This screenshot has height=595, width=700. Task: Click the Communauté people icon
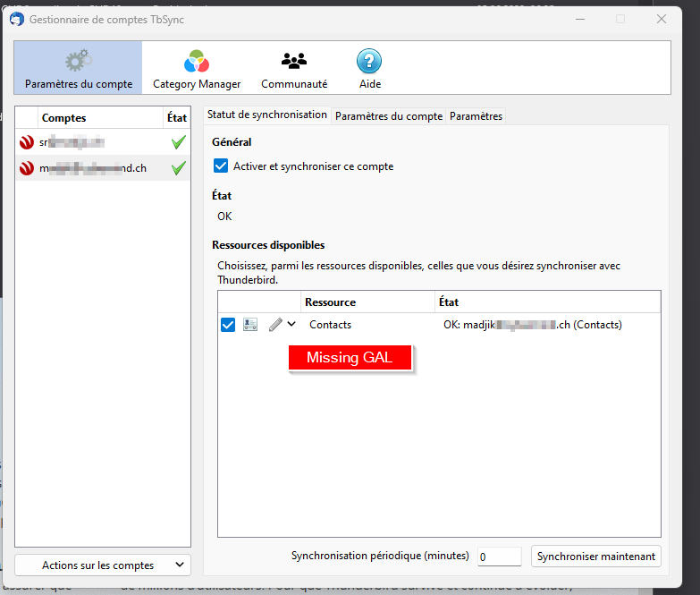tap(294, 62)
